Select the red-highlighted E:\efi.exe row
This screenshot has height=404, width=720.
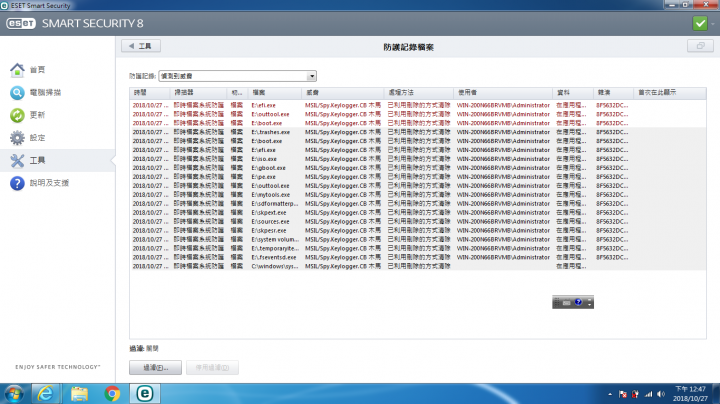(418, 105)
